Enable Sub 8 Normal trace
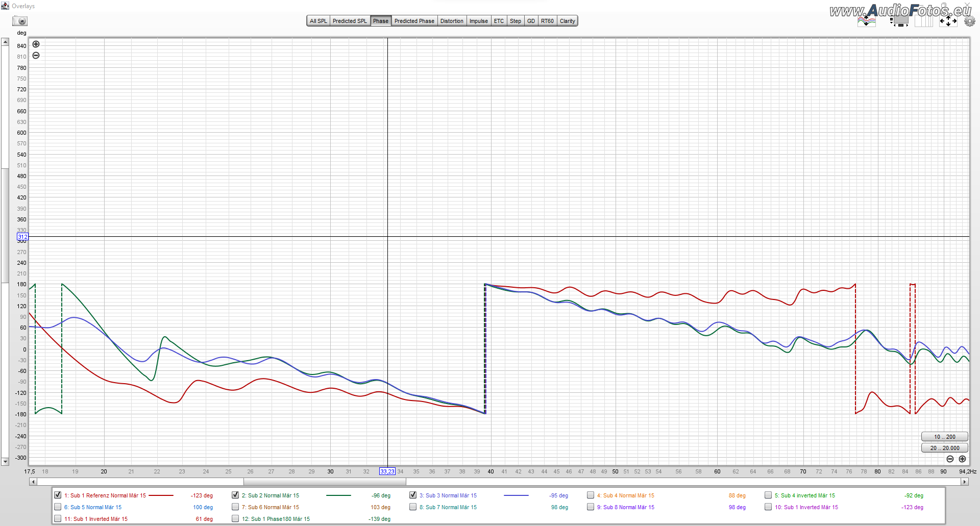This screenshot has width=980, height=526. [591, 507]
